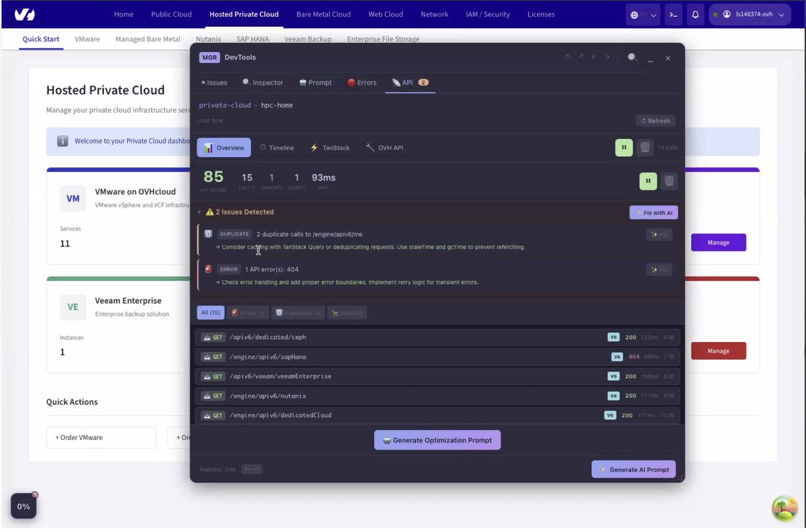806x532 pixels.
Task: Dock DevTools with the down-right arrow
Action: click(607, 56)
